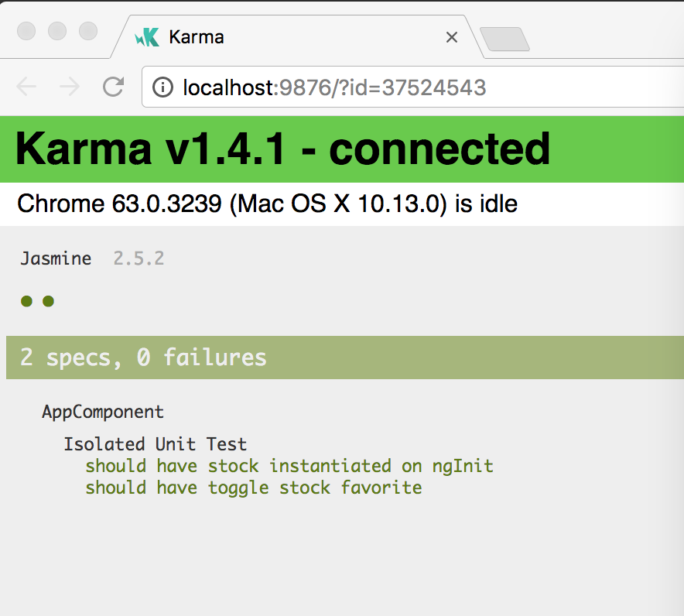The height and width of the screenshot is (616, 684).
Task: Click the 'Karma v1.4.1 - connected' banner
Action: click(284, 149)
